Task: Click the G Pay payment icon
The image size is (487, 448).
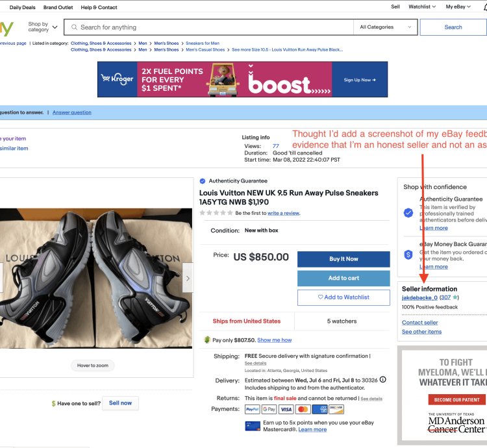Action: click(x=269, y=409)
